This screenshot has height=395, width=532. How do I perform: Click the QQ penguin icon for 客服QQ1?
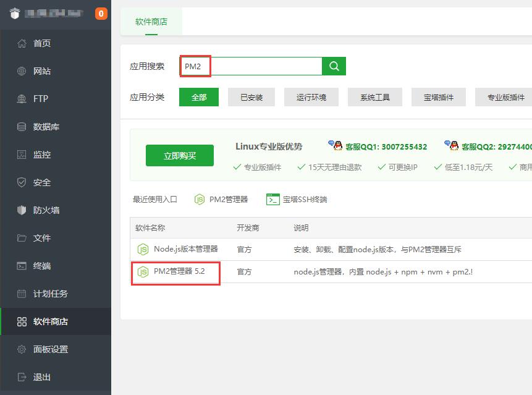336,145
